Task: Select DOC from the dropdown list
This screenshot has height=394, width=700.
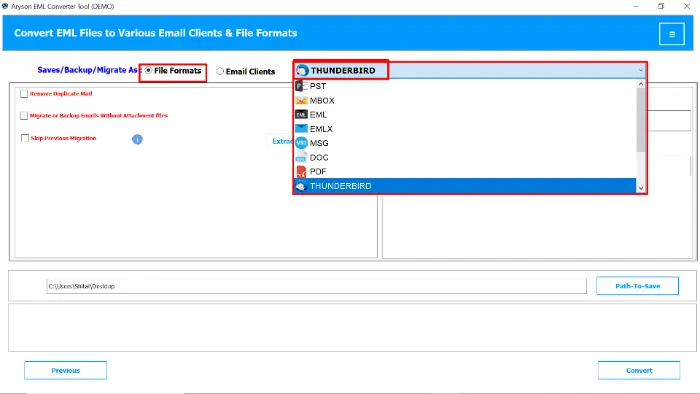Action: [x=465, y=157]
